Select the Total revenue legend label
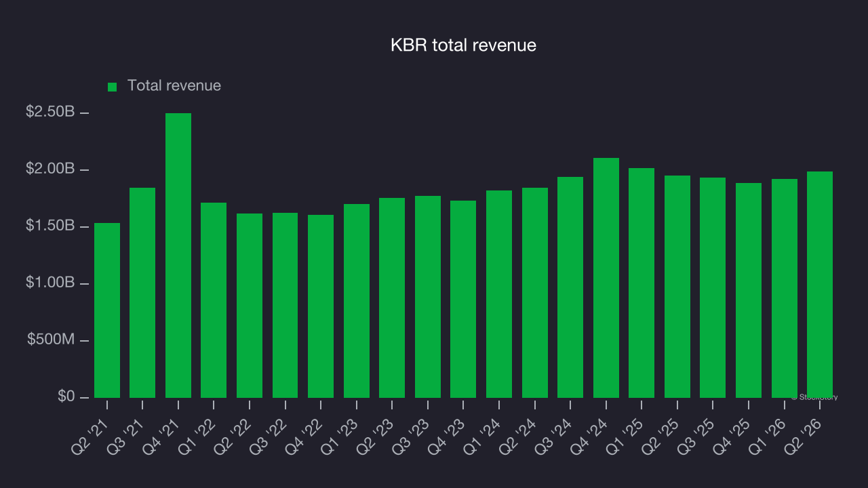This screenshot has height=488, width=868. [174, 86]
